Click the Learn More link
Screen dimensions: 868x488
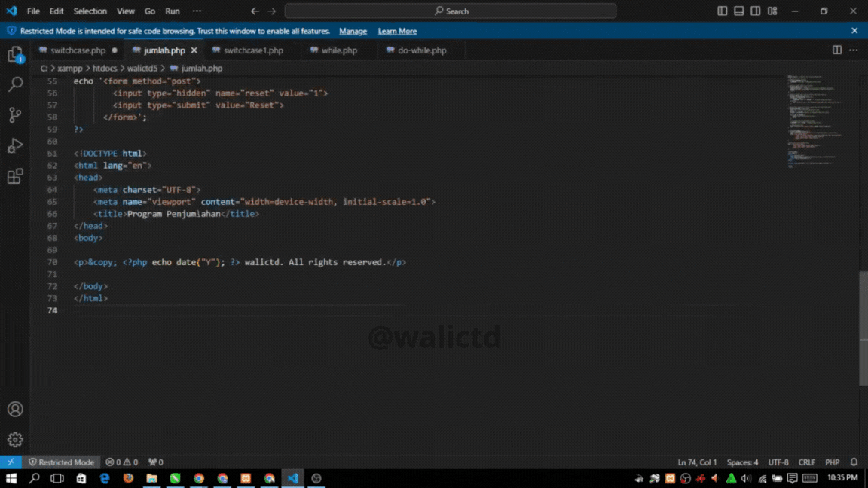tap(397, 31)
